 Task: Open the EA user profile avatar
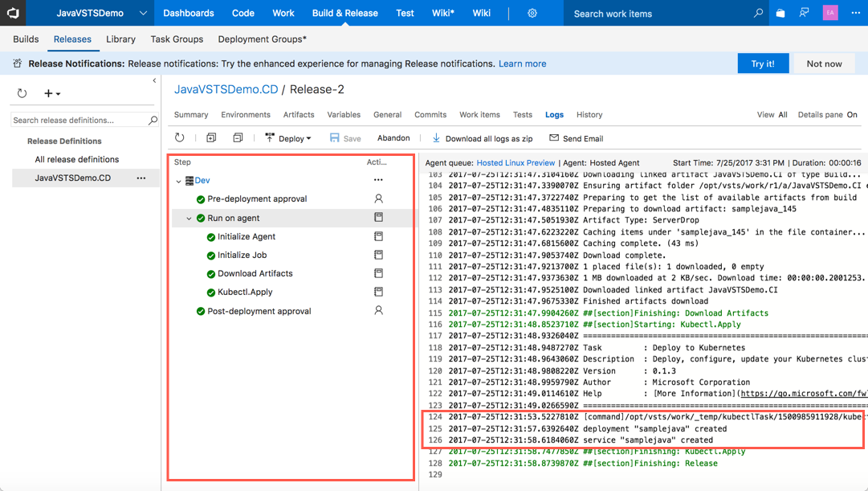[829, 13]
